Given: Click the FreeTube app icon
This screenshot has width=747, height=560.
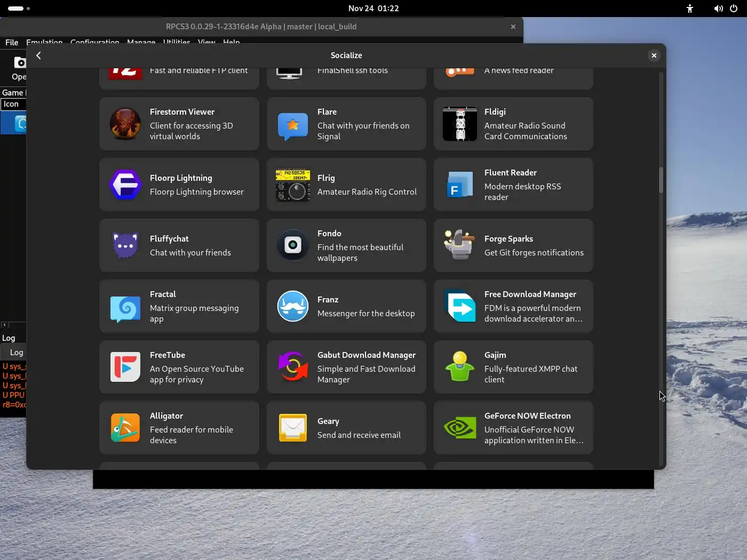Looking at the screenshot, I should (x=125, y=367).
